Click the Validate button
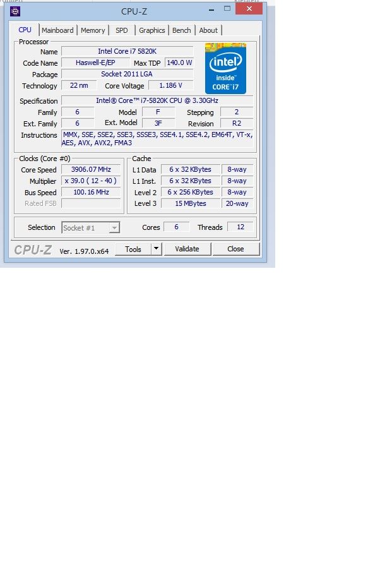Screen dimensions: 392x564 [x=187, y=249]
